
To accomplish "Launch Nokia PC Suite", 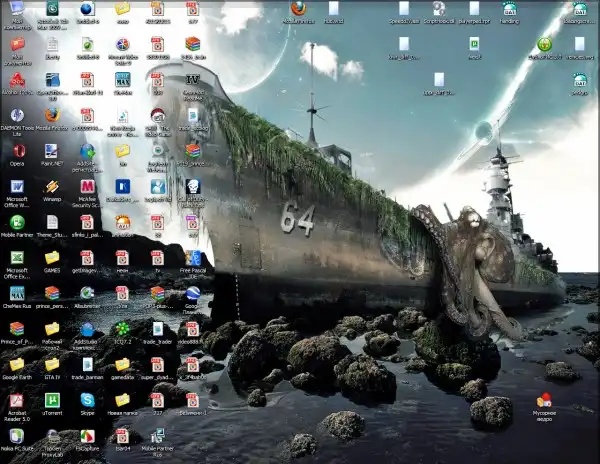I will coord(17,436).
